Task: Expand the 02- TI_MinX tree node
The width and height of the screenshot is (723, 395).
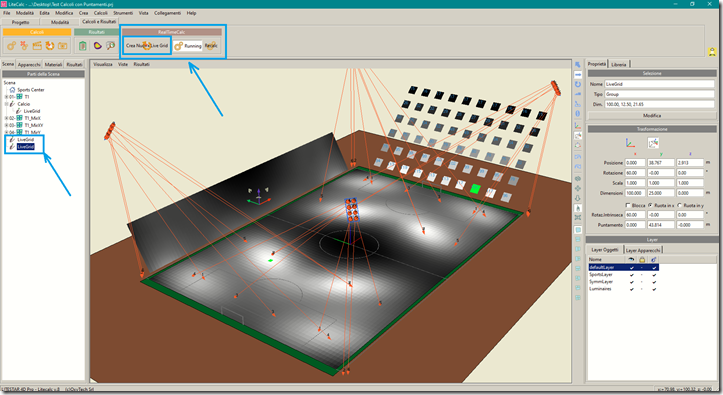Action: (6, 118)
